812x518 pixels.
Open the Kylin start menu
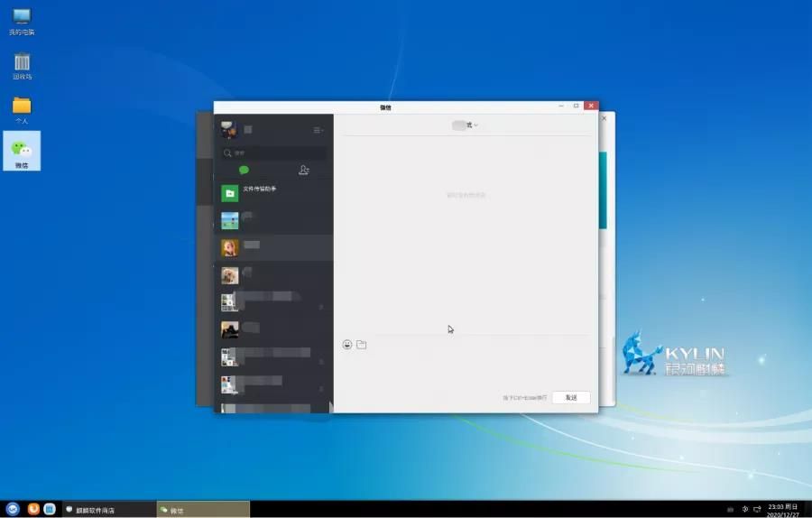(14, 509)
